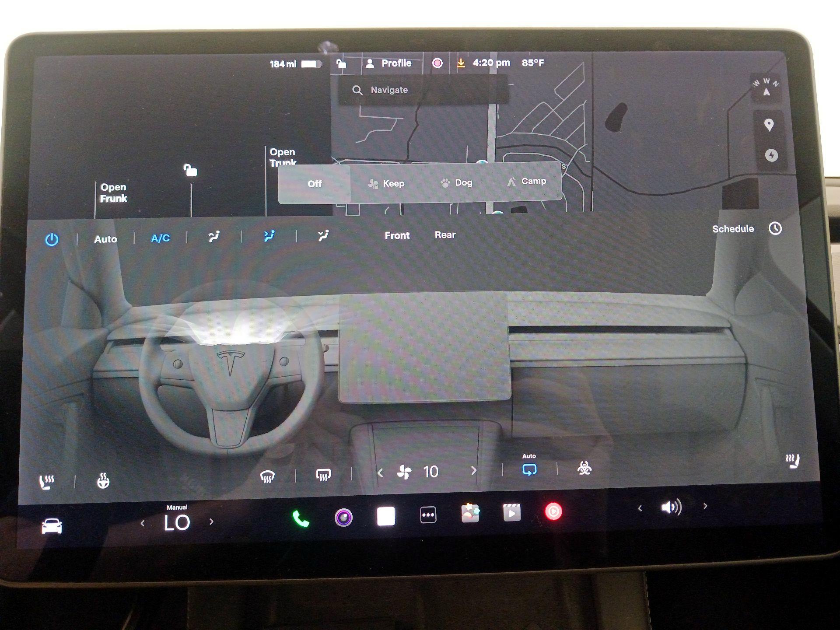
Task: Open the red dashcam app
Action: click(x=553, y=511)
